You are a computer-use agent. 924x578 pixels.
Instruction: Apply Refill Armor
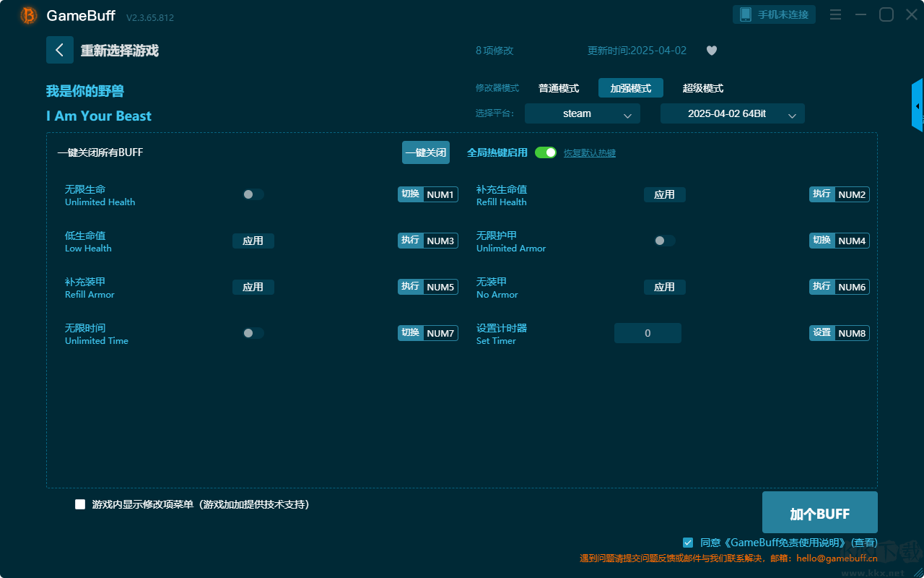253,287
